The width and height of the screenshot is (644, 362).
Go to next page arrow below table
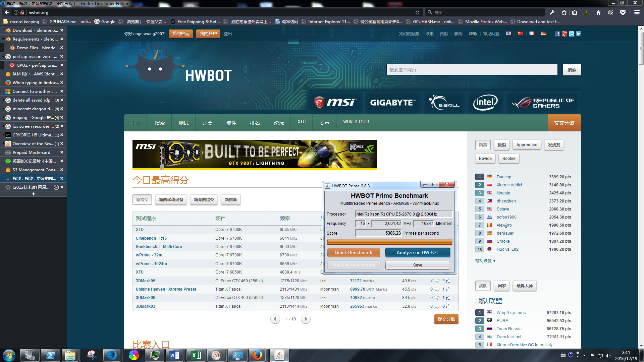point(306,319)
